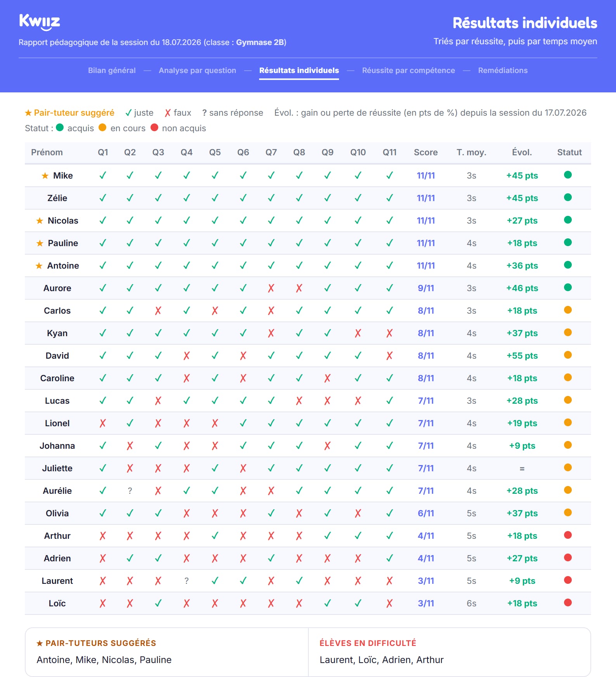
Task: Open the Bilan général tab
Action: [112, 70]
